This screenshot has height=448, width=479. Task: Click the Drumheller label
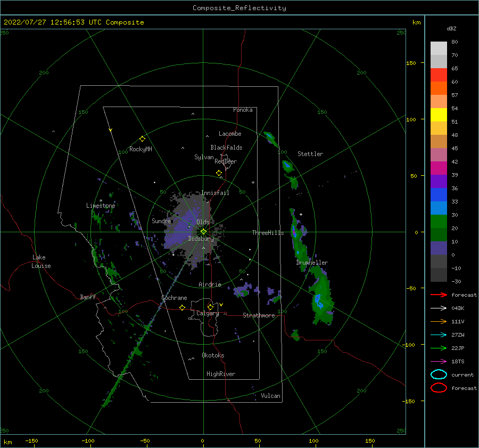312,263
